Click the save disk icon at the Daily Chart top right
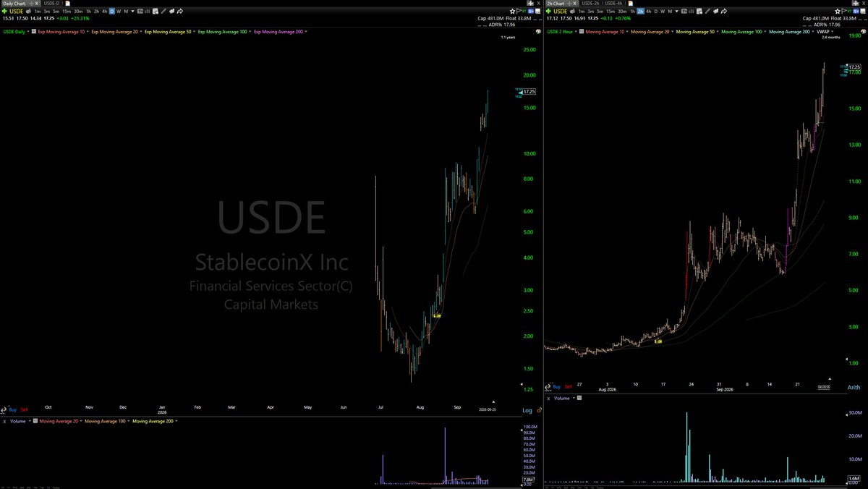 [x=537, y=12]
